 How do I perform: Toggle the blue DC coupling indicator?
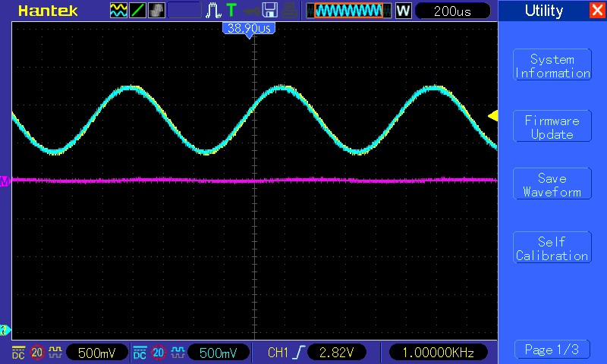(x=140, y=353)
